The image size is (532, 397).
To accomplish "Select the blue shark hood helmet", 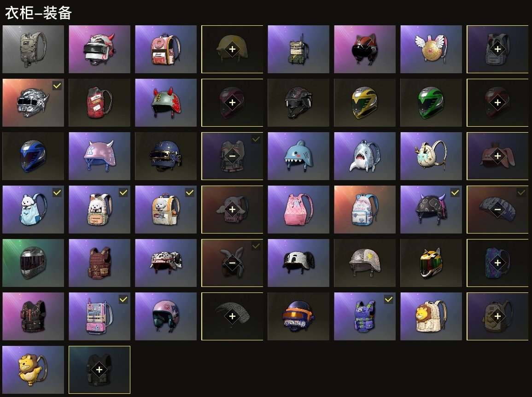I will 298,156.
